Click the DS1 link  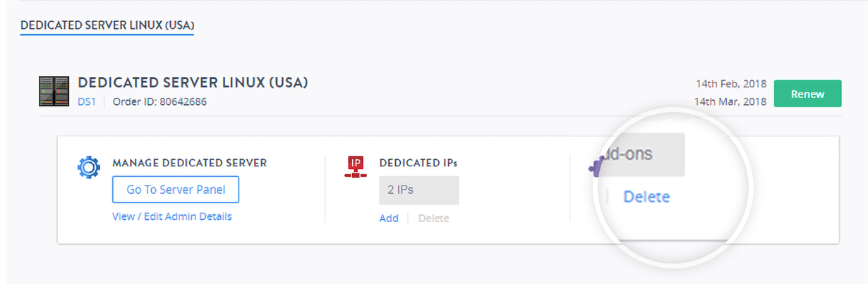pyautogui.click(x=88, y=101)
